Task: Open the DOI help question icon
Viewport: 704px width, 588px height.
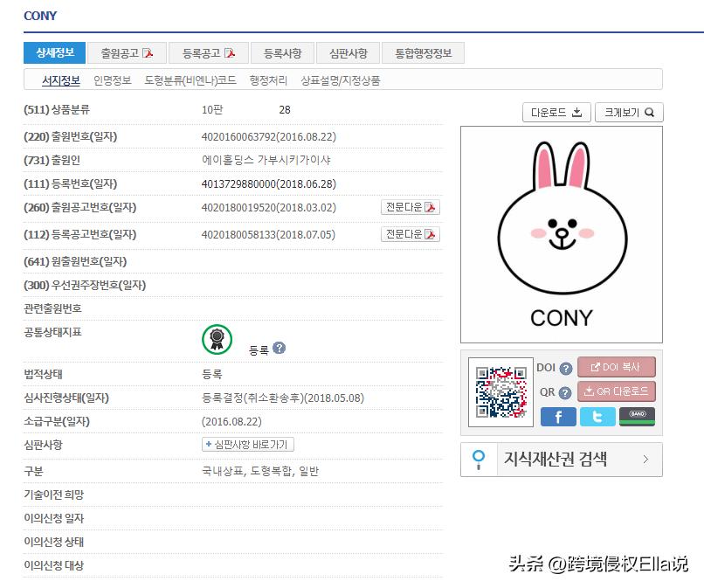Action: [x=566, y=369]
